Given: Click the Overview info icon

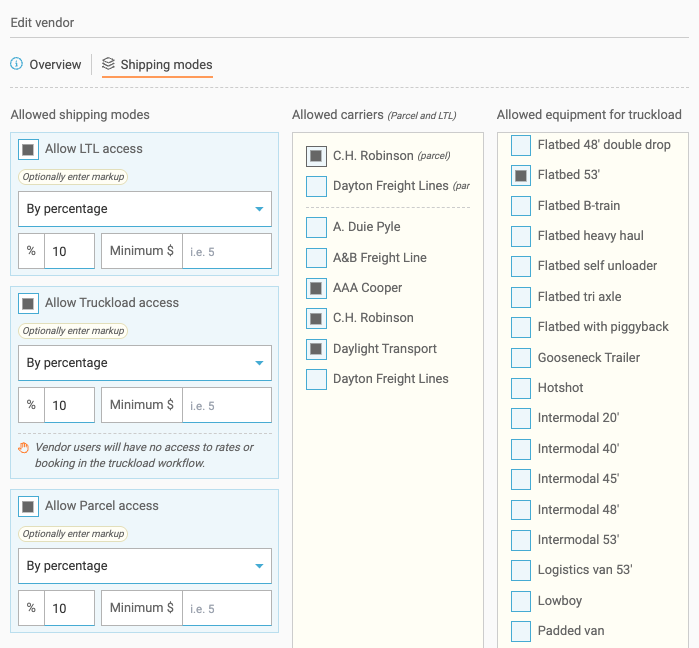Looking at the screenshot, I should click(16, 64).
